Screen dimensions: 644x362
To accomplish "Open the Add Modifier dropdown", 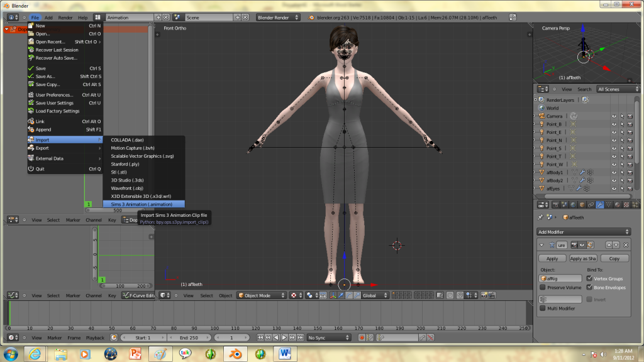I will 583,232.
